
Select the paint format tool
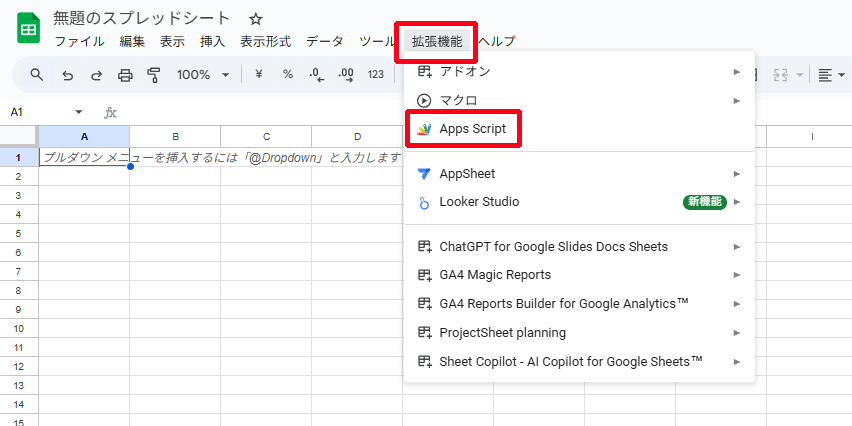point(154,75)
